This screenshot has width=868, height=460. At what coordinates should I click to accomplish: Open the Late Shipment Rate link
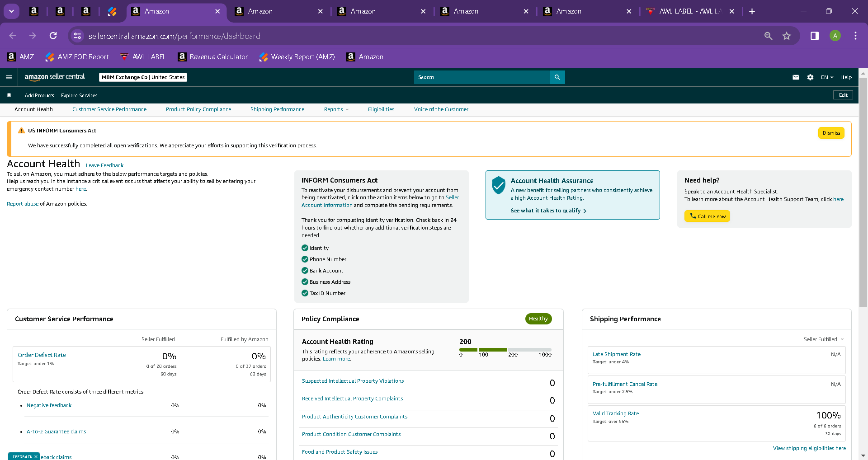(617, 354)
